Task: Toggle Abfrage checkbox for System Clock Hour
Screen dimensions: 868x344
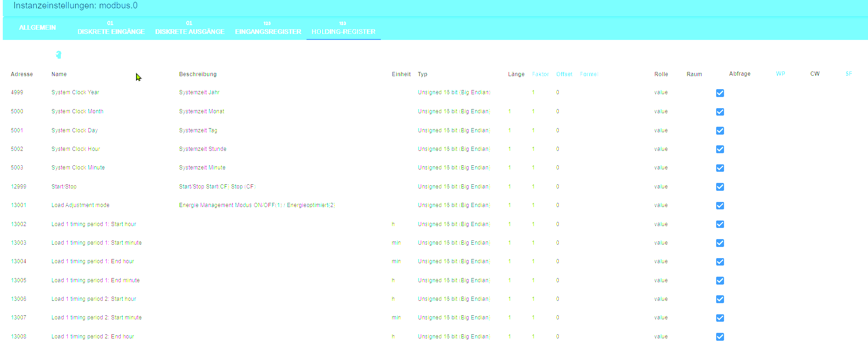Action: click(x=720, y=149)
